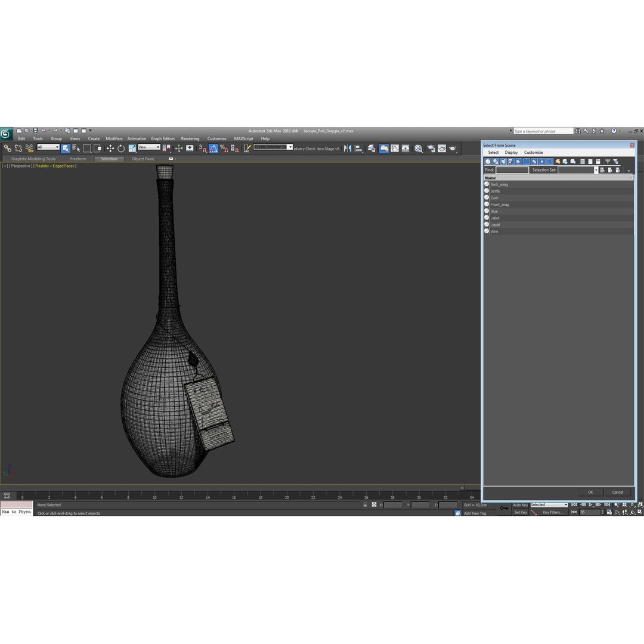Click the Save File floppy icon

pos(35,131)
